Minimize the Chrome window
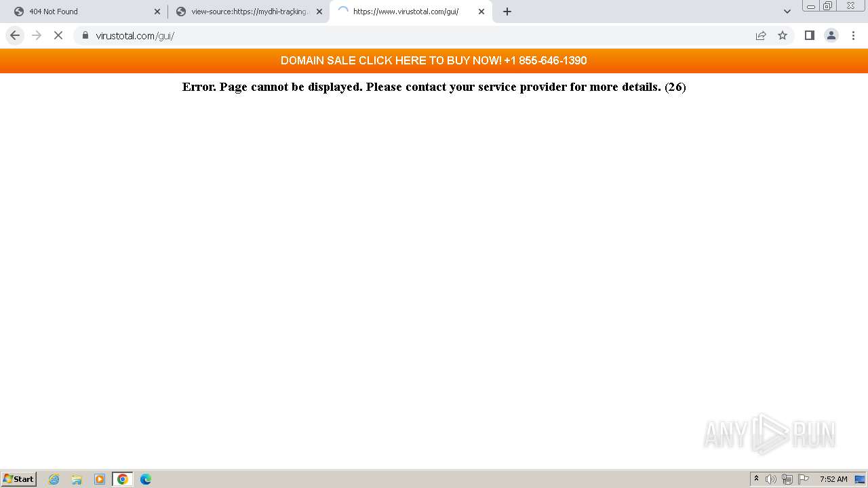 tap(811, 5)
